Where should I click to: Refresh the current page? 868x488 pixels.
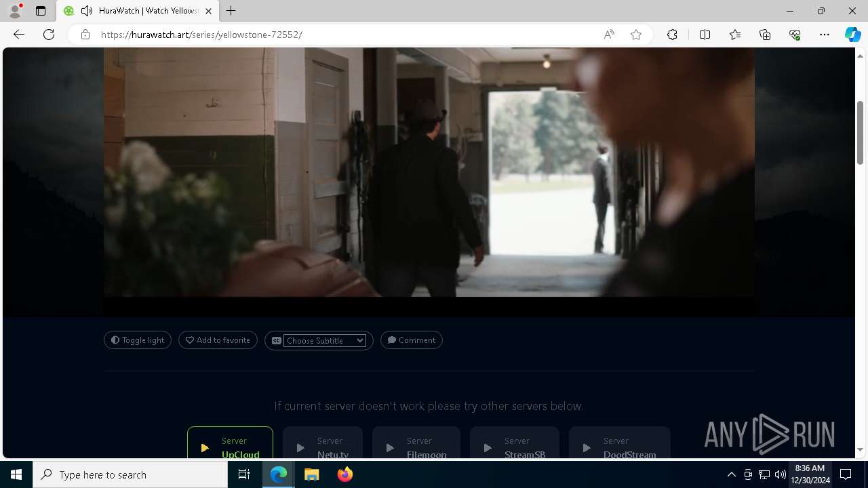tap(49, 35)
